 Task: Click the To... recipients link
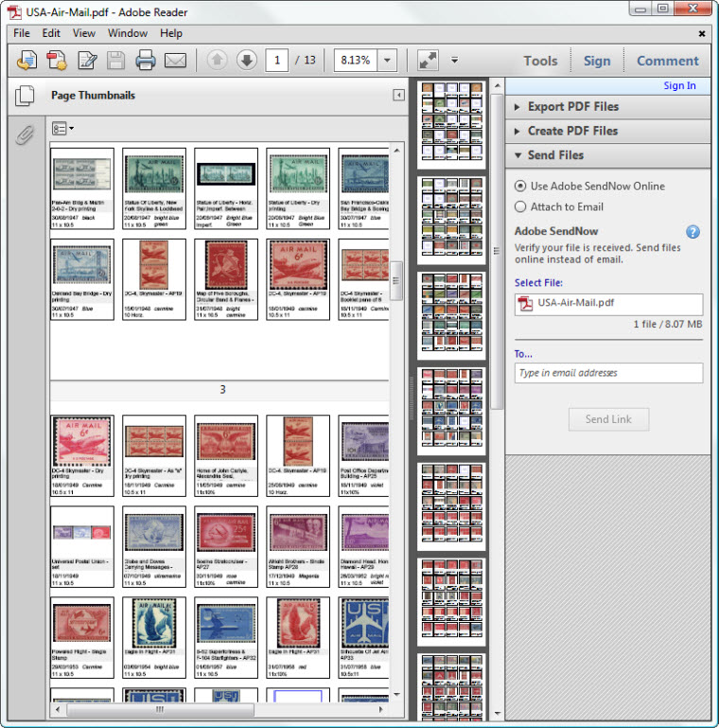click(x=523, y=354)
